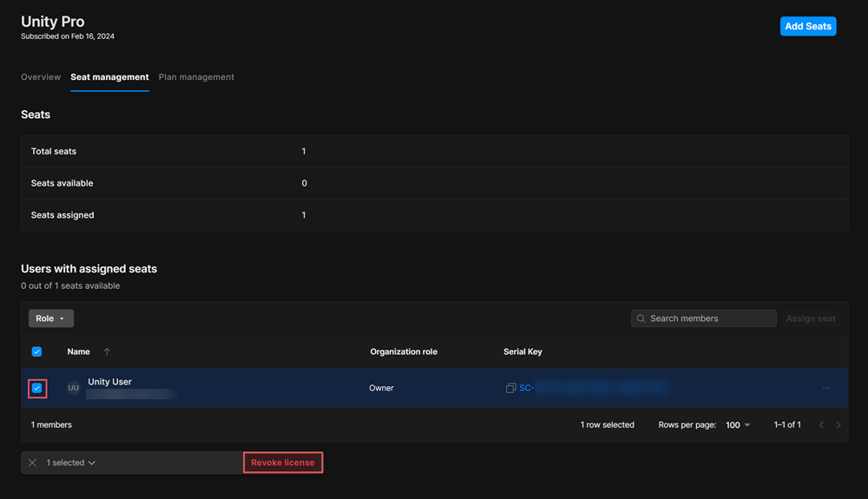Screen dimensions: 868x499
Task: Click the Assign seat button
Action: 811,318
